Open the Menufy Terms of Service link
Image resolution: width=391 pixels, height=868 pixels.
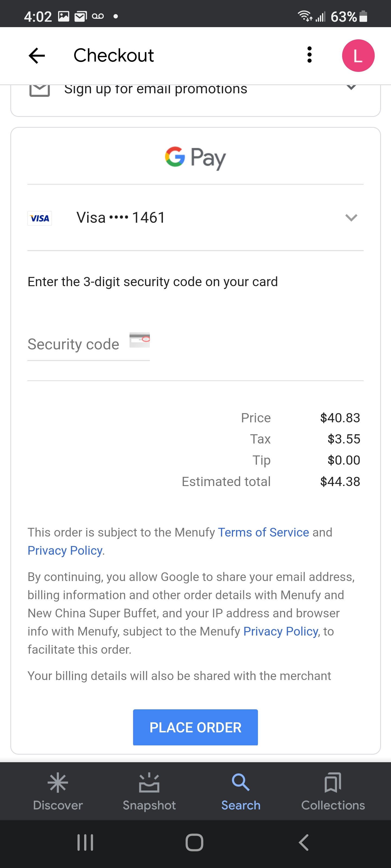click(x=263, y=532)
